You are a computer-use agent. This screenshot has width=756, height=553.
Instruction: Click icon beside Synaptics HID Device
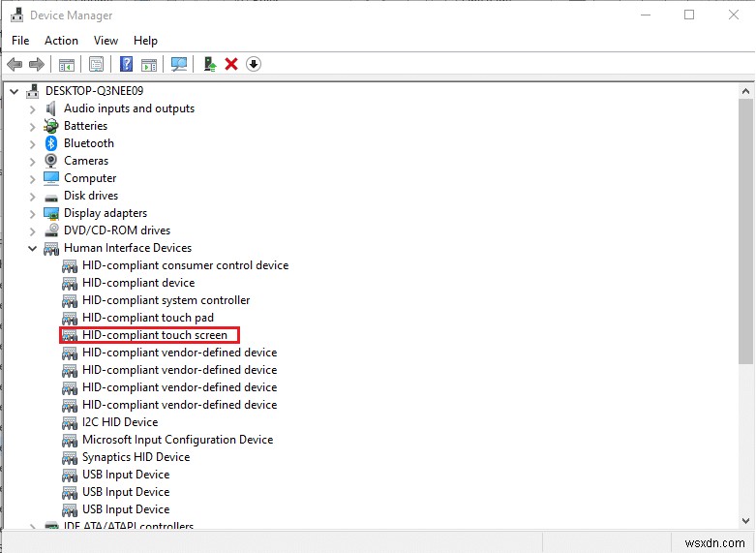[x=70, y=457]
